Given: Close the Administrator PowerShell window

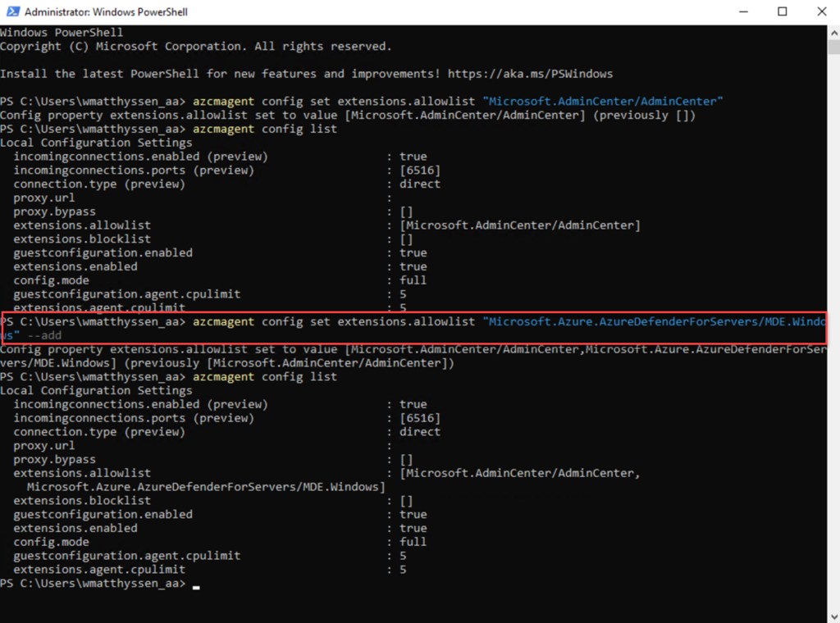Looking at the screenshot, I should point(820,11).
